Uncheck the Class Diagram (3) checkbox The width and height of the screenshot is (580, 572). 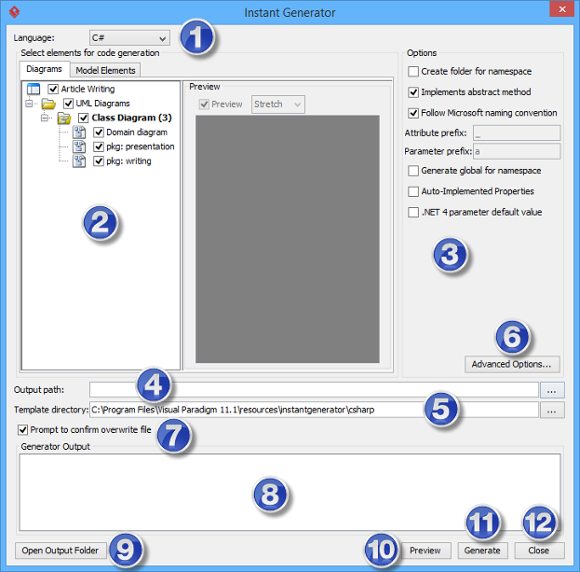[83, 118]
